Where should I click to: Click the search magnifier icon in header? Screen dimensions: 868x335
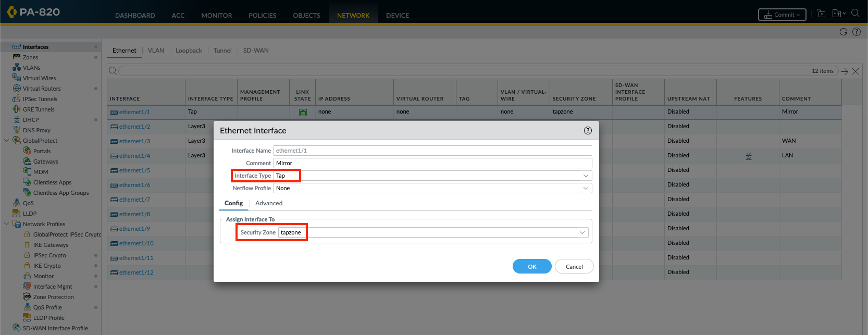click(x=855, y=14)
